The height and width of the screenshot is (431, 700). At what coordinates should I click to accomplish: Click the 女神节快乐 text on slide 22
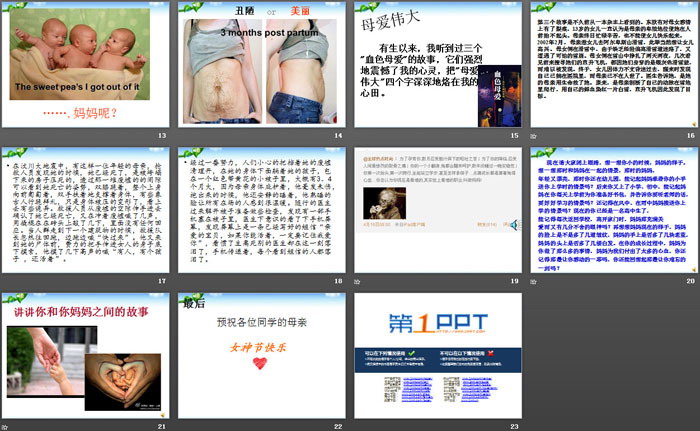click(x=257, y=349)
